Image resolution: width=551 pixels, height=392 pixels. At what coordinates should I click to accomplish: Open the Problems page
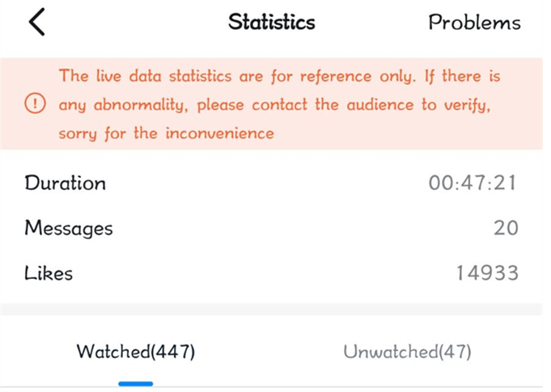pos(474,22)
